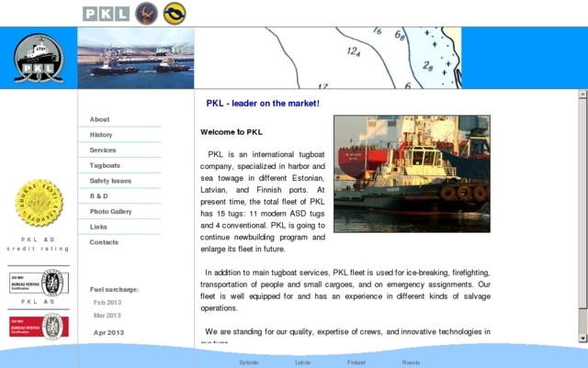Open Safety Issues page
The height and width of the screenshot is (368, 588).
110,181
